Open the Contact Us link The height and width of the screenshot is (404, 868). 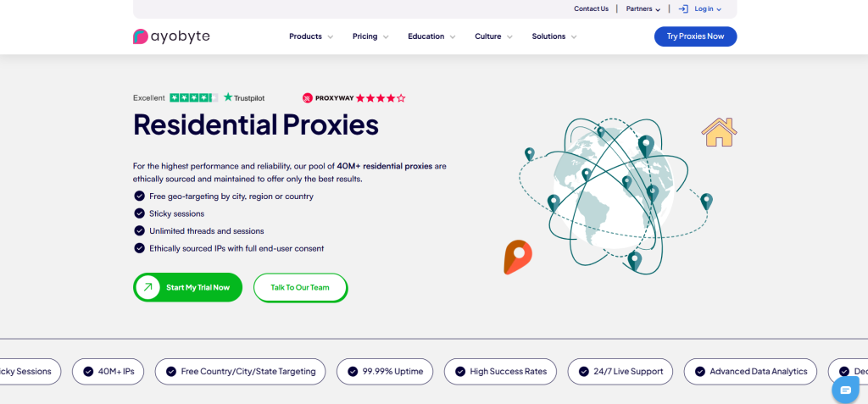591,9
